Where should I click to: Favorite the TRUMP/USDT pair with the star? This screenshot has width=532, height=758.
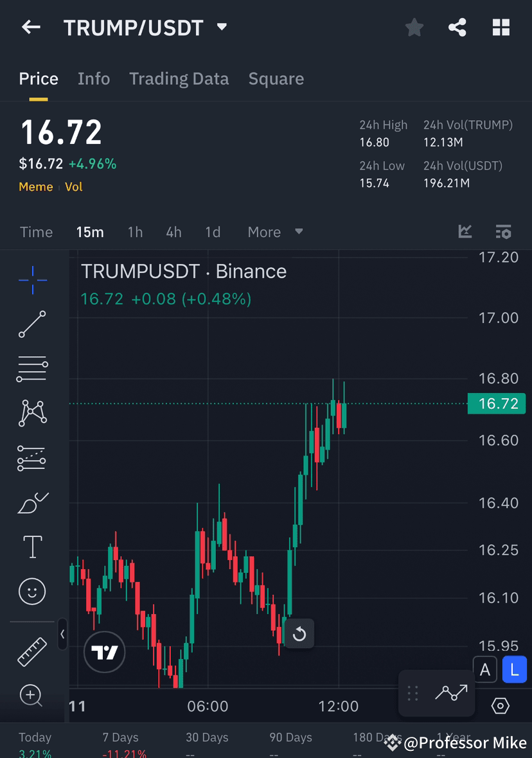414,27
